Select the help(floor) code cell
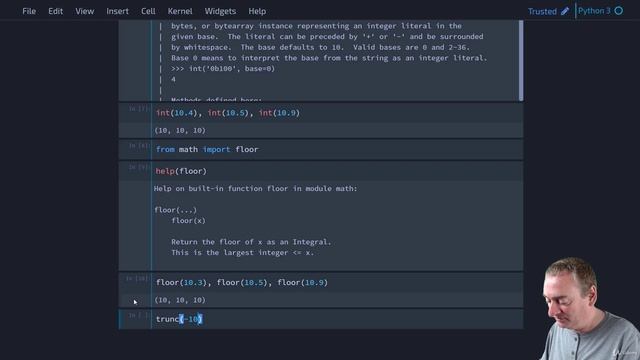This screenshot has width=640, height=360. [x=338, y=171]
